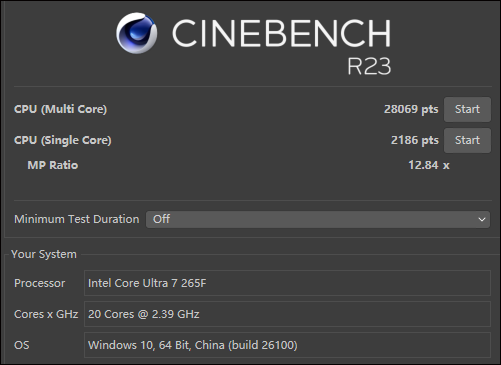Click the Your System group heading
501x365 pixels.
coord(44,254)
